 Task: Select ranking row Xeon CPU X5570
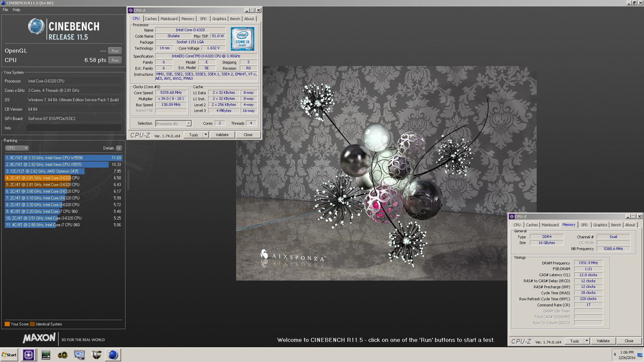coord(63,165)
